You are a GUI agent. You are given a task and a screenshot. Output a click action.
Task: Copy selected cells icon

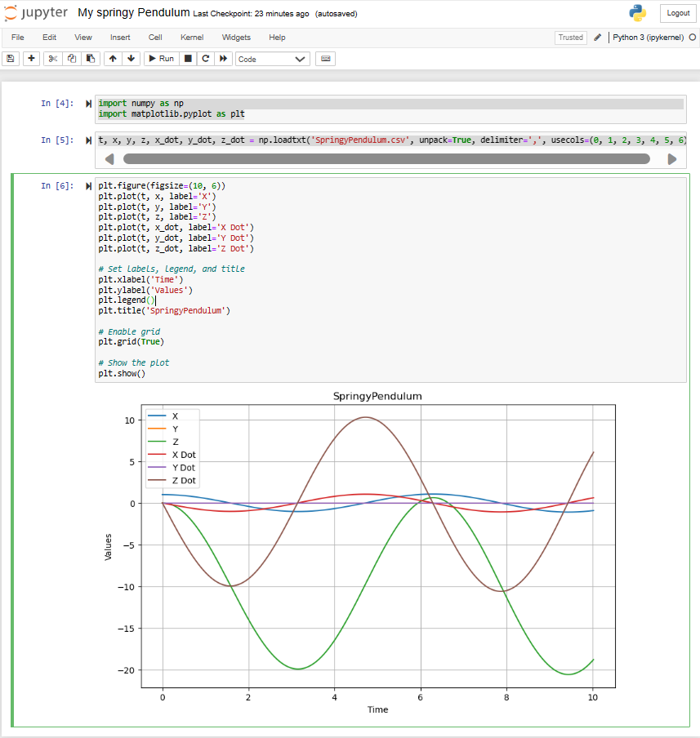coord(72,59)
